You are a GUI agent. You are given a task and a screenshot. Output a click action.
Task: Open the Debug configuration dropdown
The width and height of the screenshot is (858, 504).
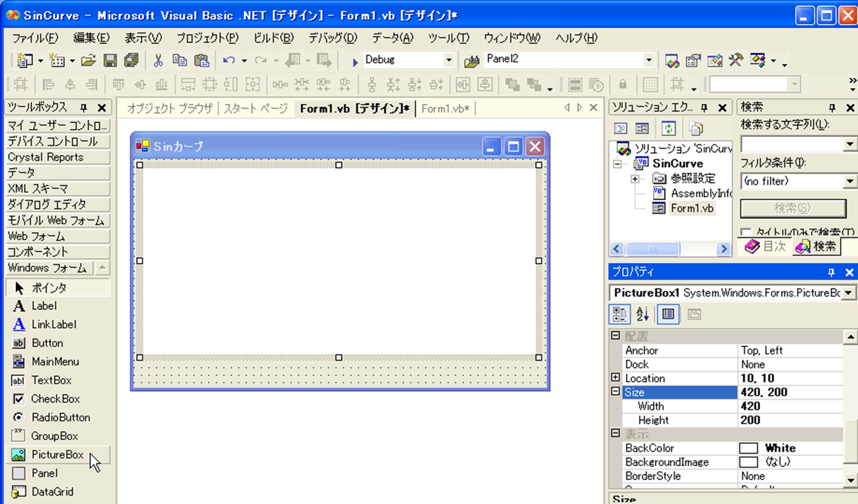448,60
